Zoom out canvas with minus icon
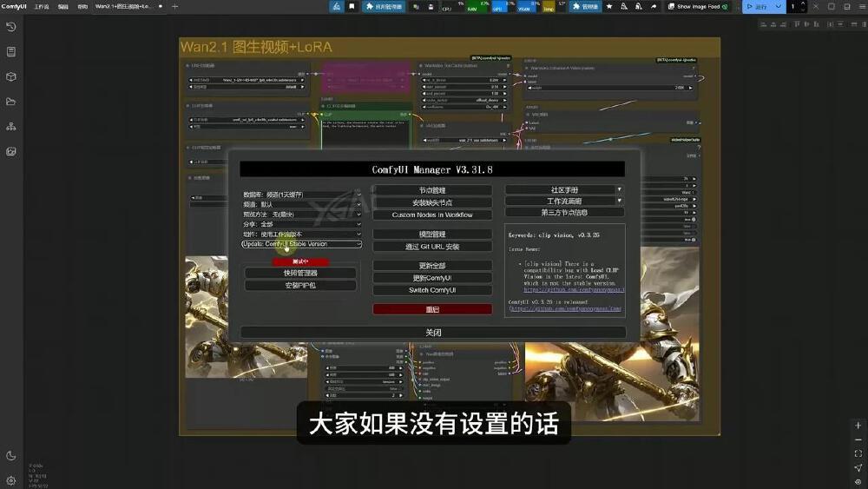Viewport: 868px width, 489px height. [858, 439]
